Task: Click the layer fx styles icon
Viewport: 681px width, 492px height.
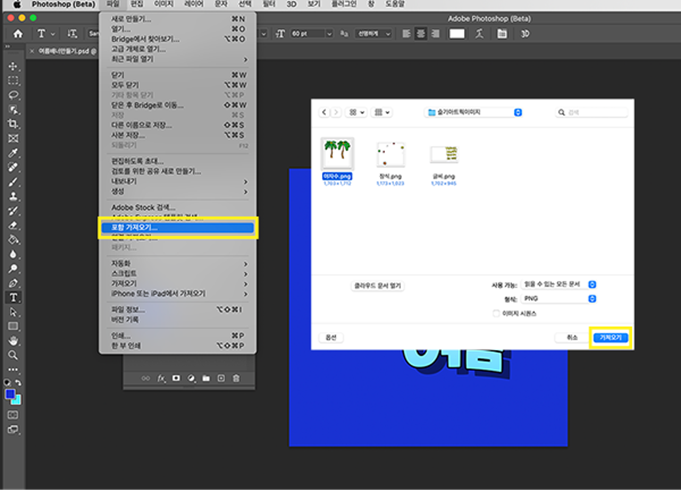Action: coord(161,379)
